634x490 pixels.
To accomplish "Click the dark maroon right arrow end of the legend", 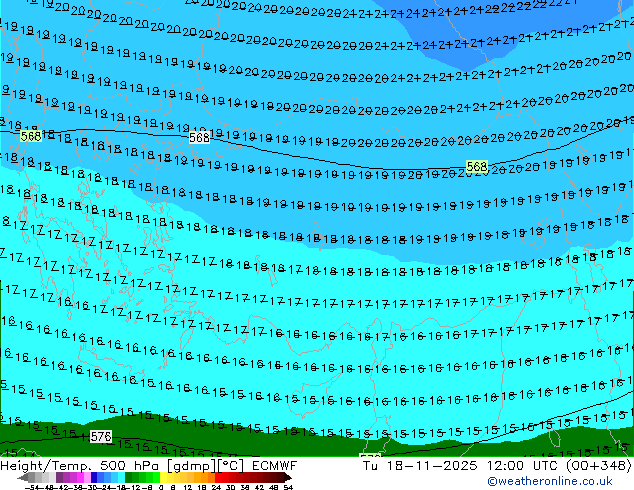I will [288, 477].
